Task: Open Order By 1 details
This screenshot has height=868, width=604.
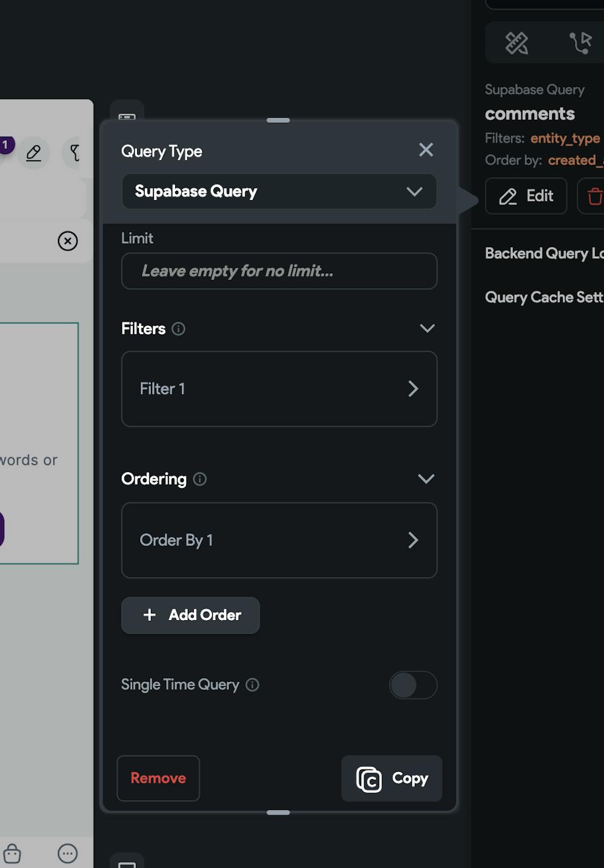Action: pyautogui.click(x=279, y=540)
